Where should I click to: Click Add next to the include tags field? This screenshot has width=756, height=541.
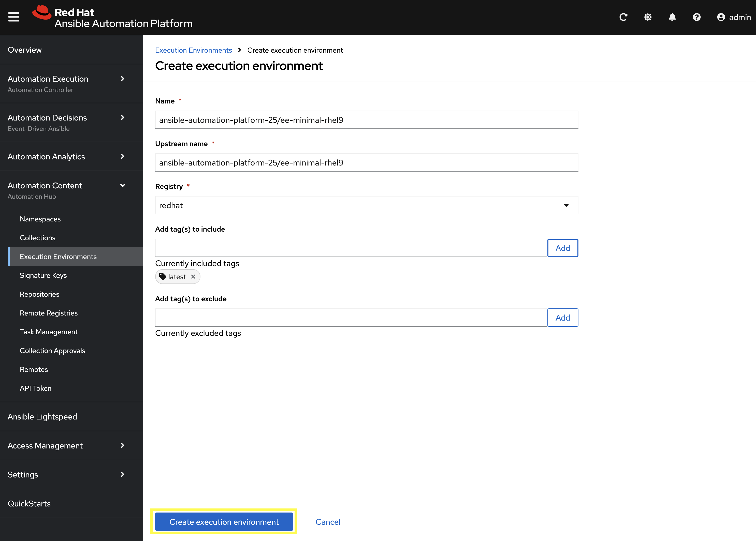click(x=562, y=248)
